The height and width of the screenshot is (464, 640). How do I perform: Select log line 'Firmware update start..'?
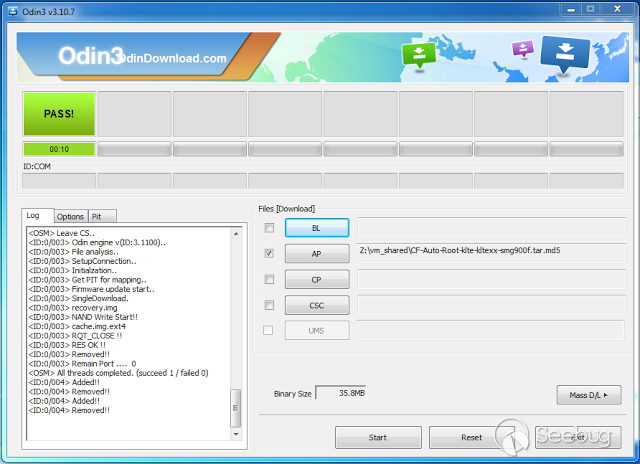(92, 289)
